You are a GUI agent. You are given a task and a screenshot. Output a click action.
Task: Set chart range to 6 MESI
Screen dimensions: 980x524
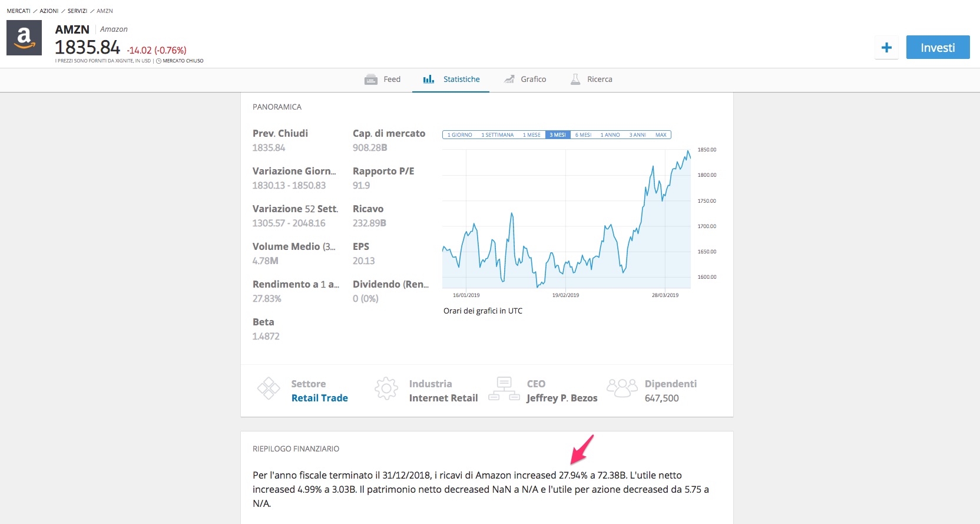point(583,135)
